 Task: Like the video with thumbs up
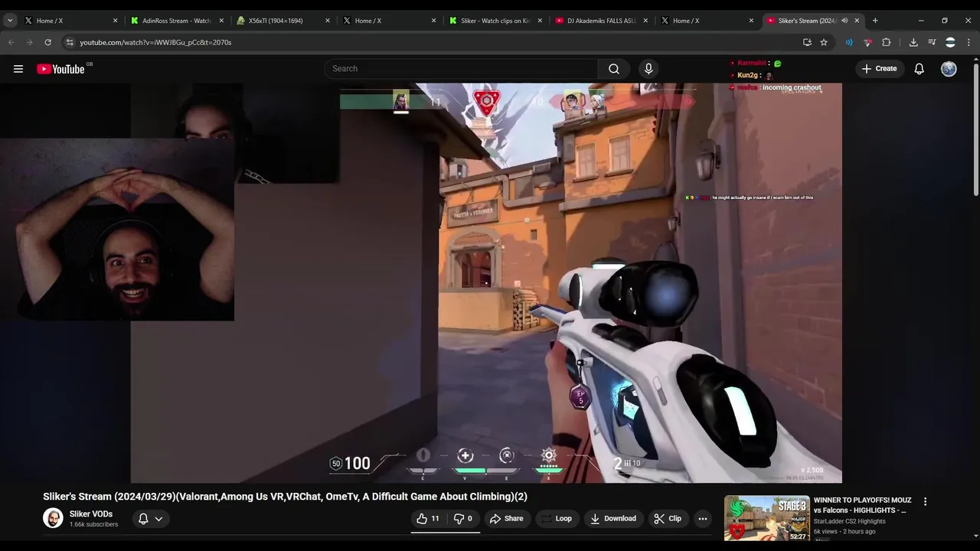pos(428,519)
